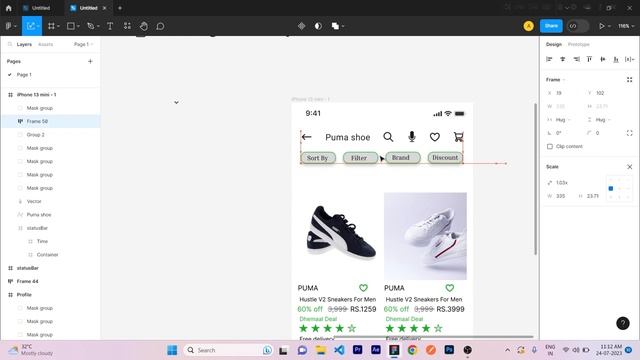640x360 pixels.
Task: Select the Hand tool
Action: tap(144, 26)
